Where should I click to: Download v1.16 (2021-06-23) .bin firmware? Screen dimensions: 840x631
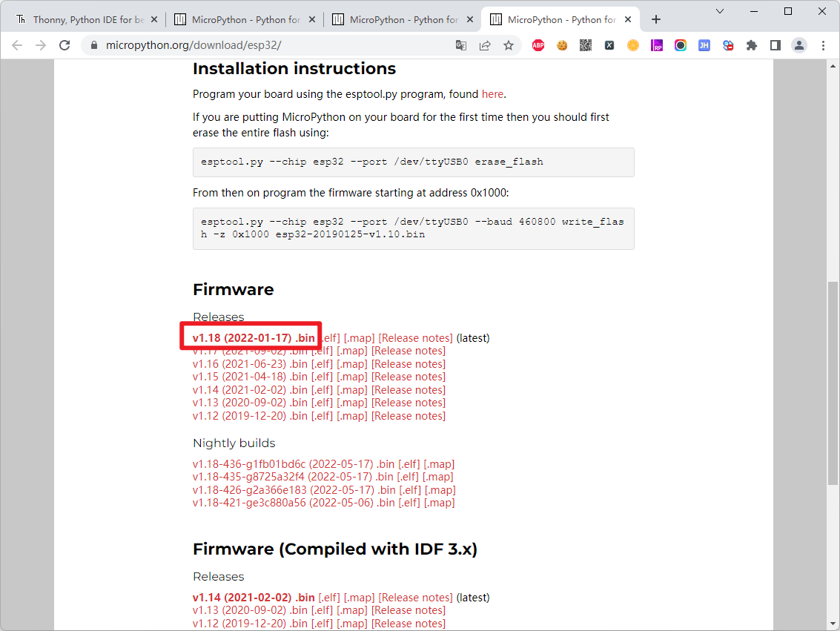coord(250,364)
